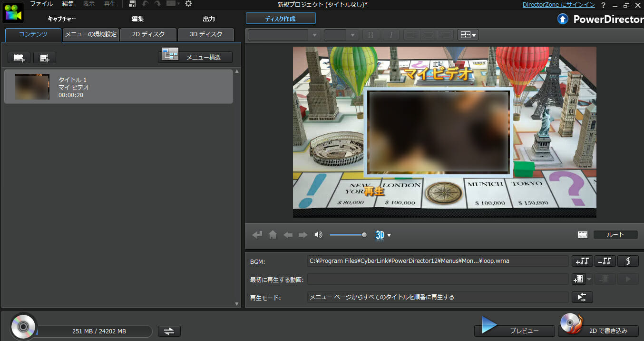This screenshot has width=644, height=341.
Task: Switch to the 編集 module tab
Action: pos(137,19)
